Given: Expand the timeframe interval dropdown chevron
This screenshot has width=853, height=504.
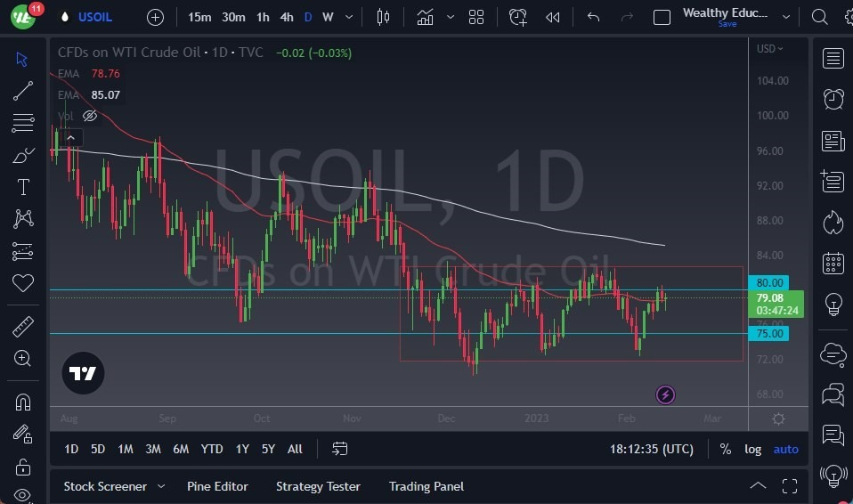Looking at the screenshot, I should pyautogui.click(x=348, y=17).
